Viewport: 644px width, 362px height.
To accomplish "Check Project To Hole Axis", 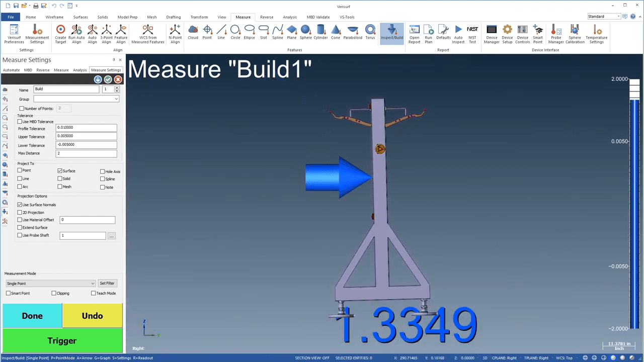I will 103,172.
